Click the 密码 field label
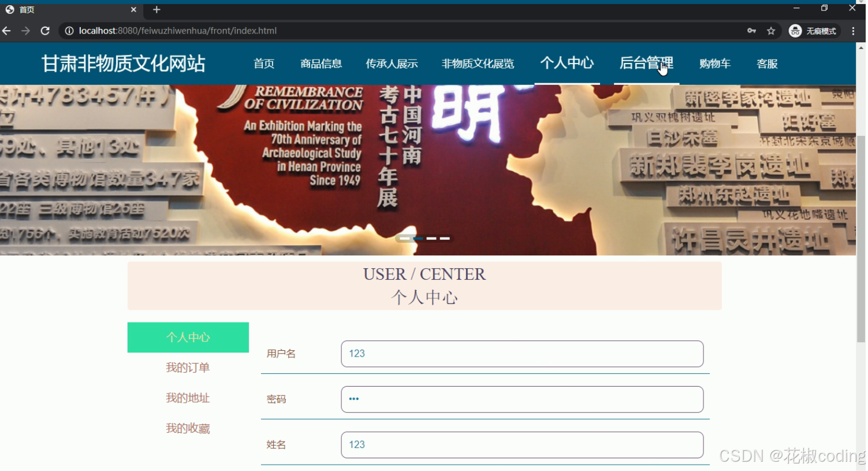Viewport: 868px width, 471px height. point(276,399)
